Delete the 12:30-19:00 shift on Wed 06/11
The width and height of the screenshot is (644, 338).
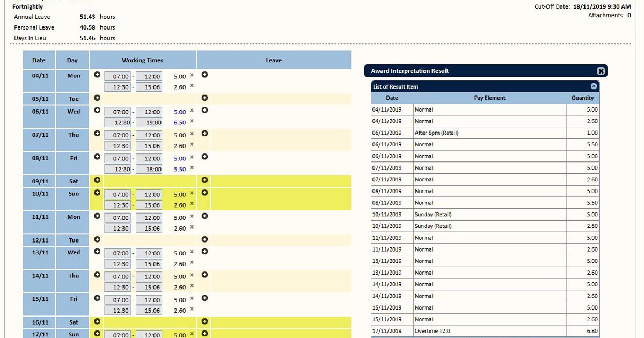click(x=192, y=122)
